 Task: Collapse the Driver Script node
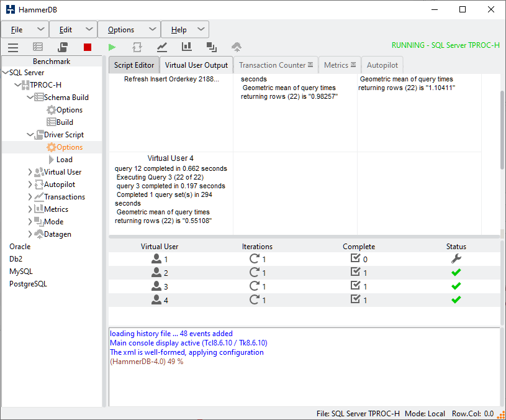30,135
